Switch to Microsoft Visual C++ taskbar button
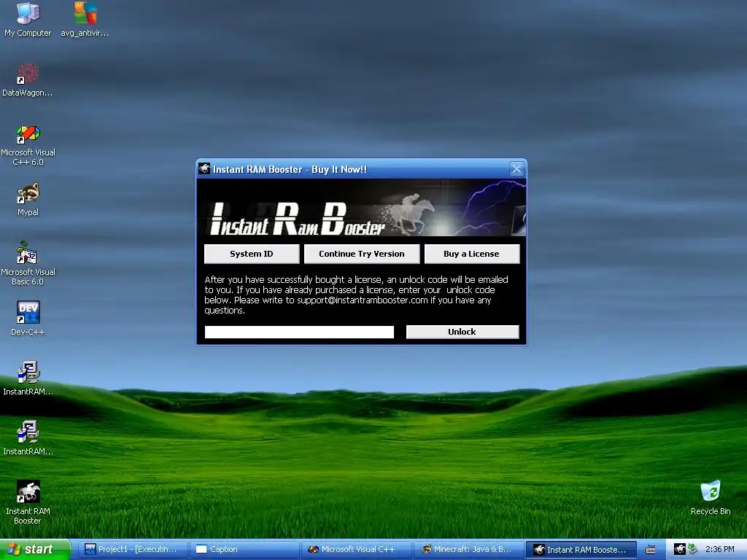Viewport: 747px width, 560px height. coord(356,549)
